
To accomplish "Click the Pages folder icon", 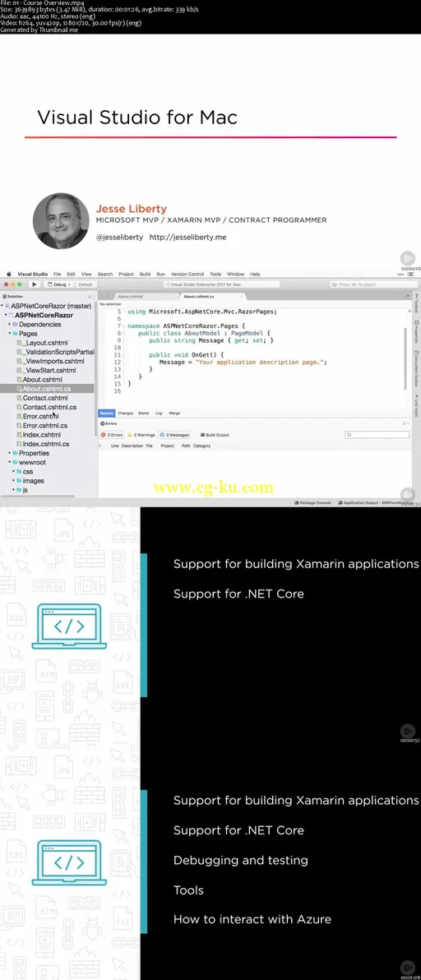I will pos(15,334).
